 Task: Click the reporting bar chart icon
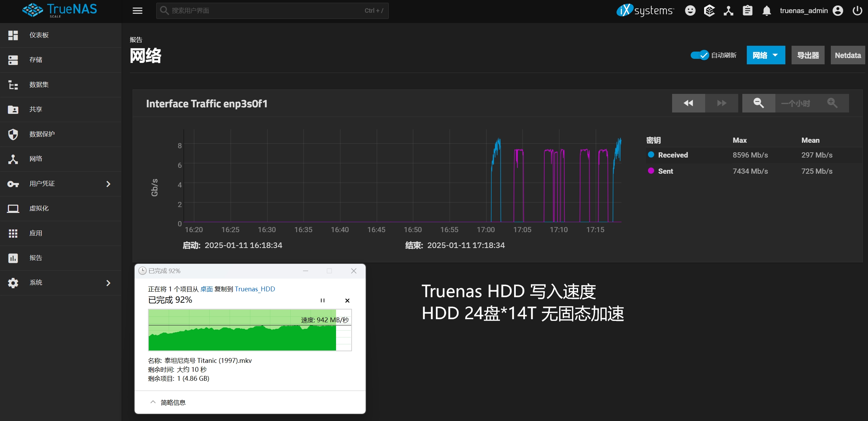point(13,258)
